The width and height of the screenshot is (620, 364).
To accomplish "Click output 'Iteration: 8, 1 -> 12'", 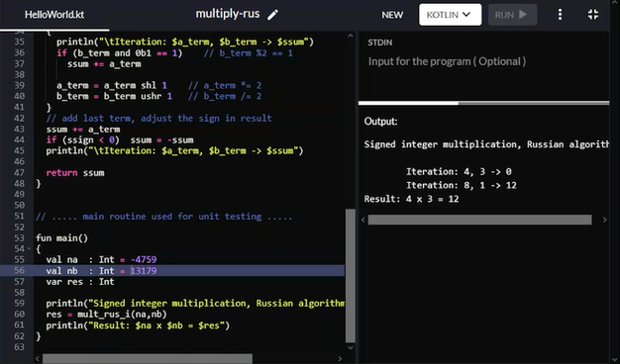I will [462, 185].
